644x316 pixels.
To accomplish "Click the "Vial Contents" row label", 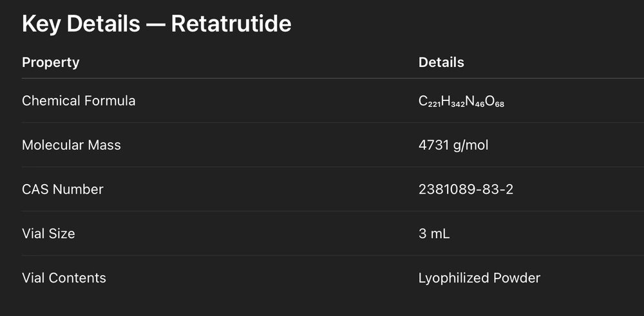I will coord(64,278).
